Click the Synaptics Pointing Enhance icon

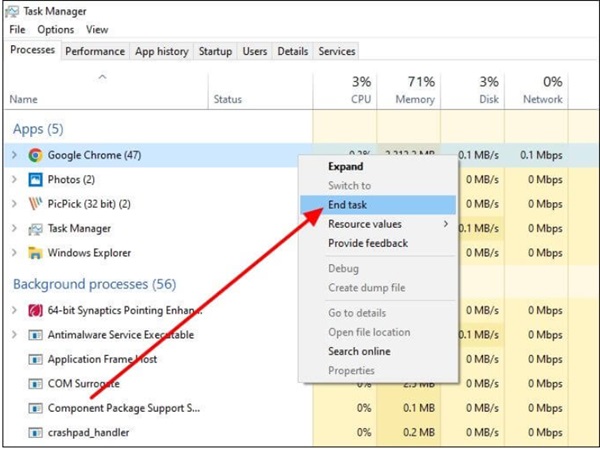coord(35,310)
